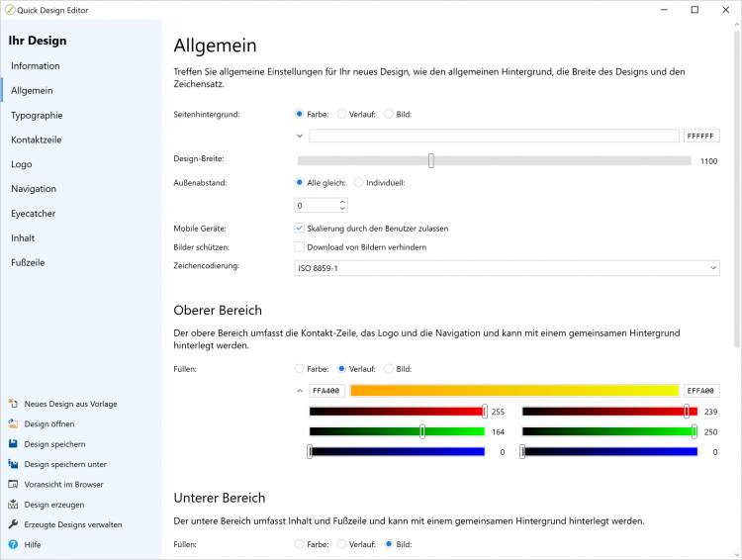The image size is (742, 560).
Task: Click the Design öffnen folder icon
Action: coord(14,424)
